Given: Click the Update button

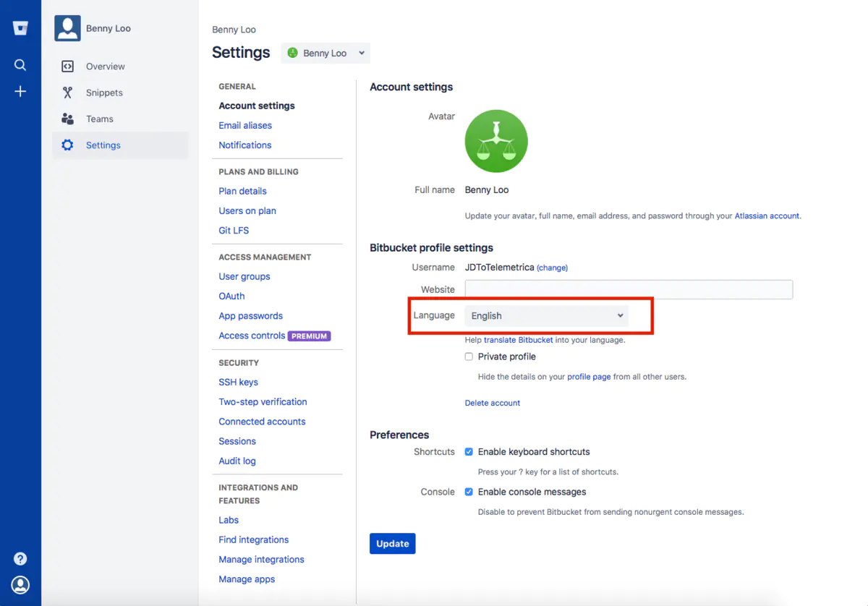Looking at the screenshot, I should tap(392, 543).
